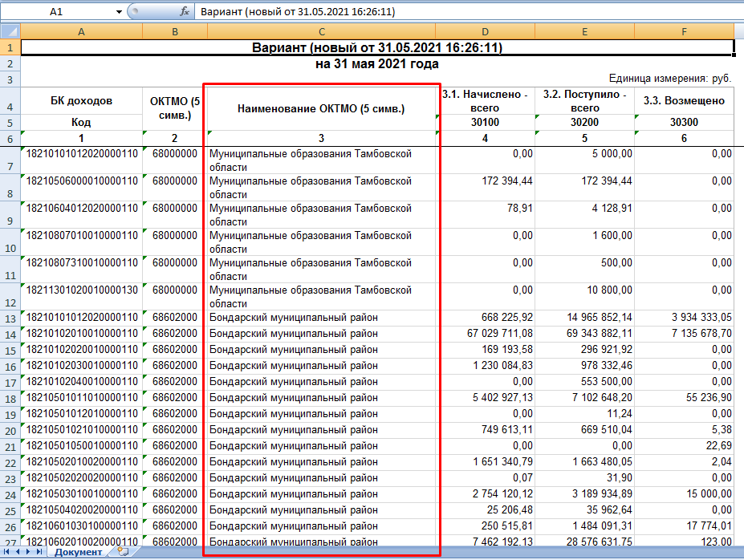The width and height of the screenshot is (744, 560).
Task: Select row 13 header
Action: point(10,318)
